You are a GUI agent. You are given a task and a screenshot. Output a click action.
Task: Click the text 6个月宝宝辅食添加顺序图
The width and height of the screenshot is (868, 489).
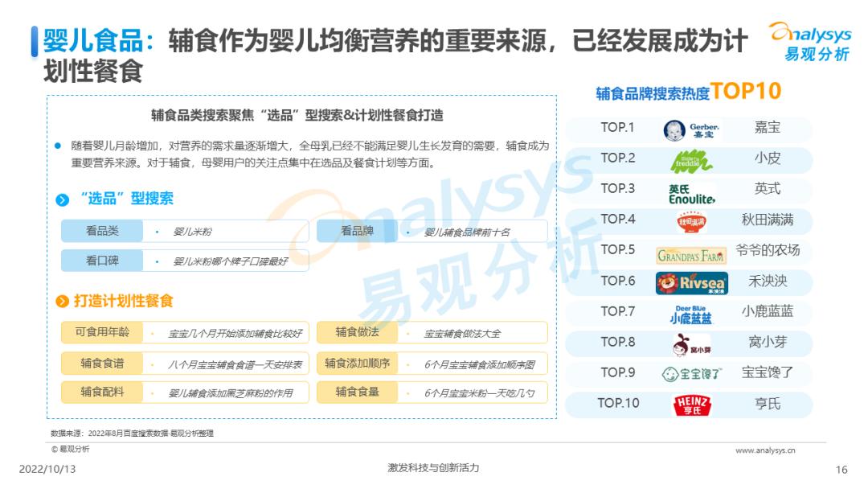pos(479,364)
